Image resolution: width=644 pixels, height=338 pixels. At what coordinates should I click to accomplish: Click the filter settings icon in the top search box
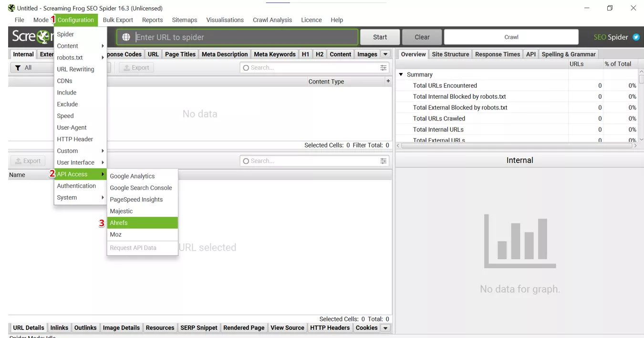point(383,68)
